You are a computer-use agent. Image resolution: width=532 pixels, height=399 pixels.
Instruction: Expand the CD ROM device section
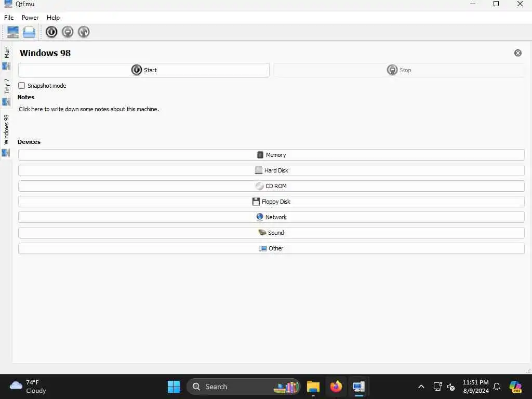(x=271, y=186)
